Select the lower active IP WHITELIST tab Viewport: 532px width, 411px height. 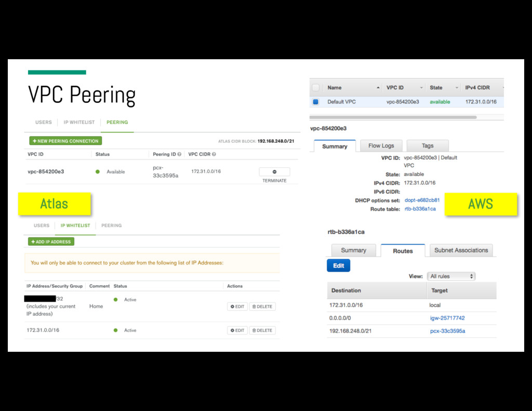(75, 226)
